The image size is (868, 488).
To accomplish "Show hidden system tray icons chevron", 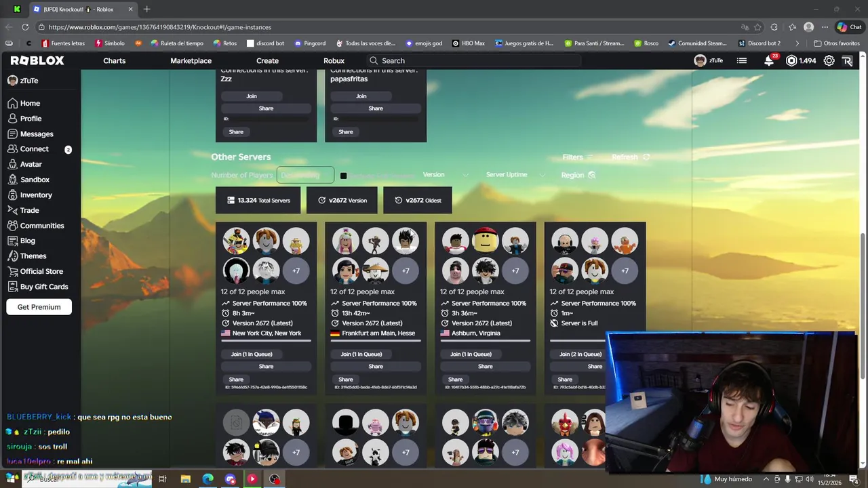I will 767,479.
